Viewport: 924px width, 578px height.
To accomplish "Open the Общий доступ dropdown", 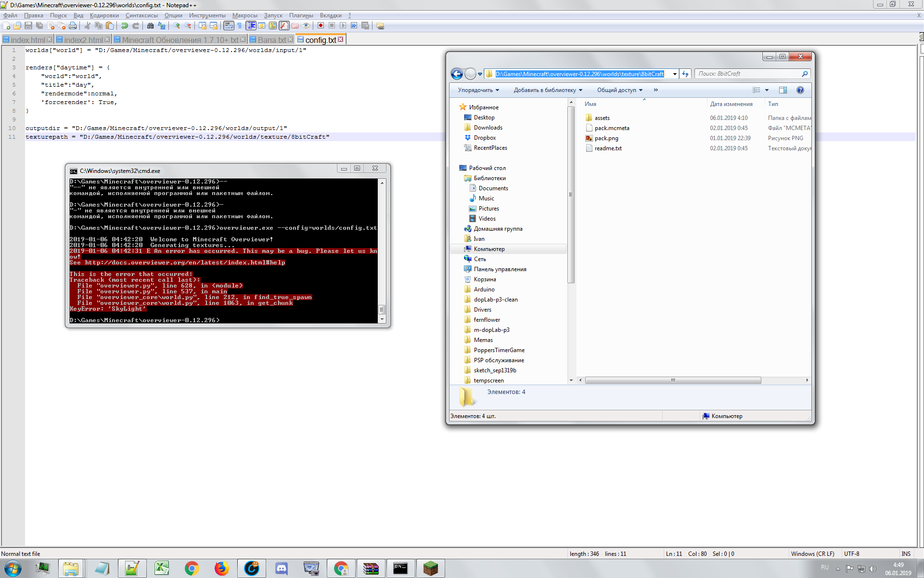I will tap(620, 90).
